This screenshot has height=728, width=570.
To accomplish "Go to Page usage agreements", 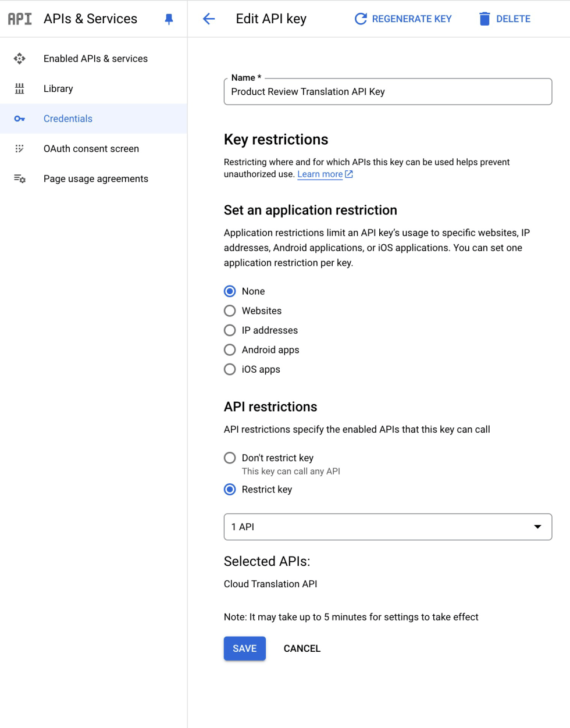I will [96, 179].
